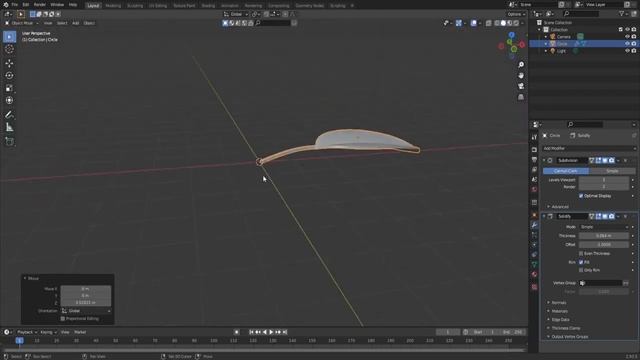Viewport: 640px width, 360px height.
Task: Open Global transform orientation dropdown in header
Action: click(x=236, y=14)
